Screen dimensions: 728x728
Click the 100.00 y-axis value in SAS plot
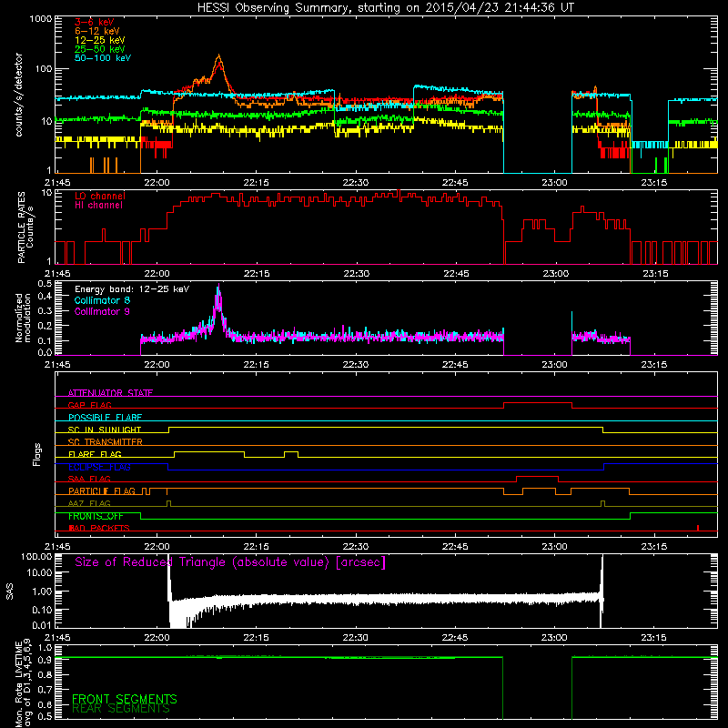coord(36,556)
